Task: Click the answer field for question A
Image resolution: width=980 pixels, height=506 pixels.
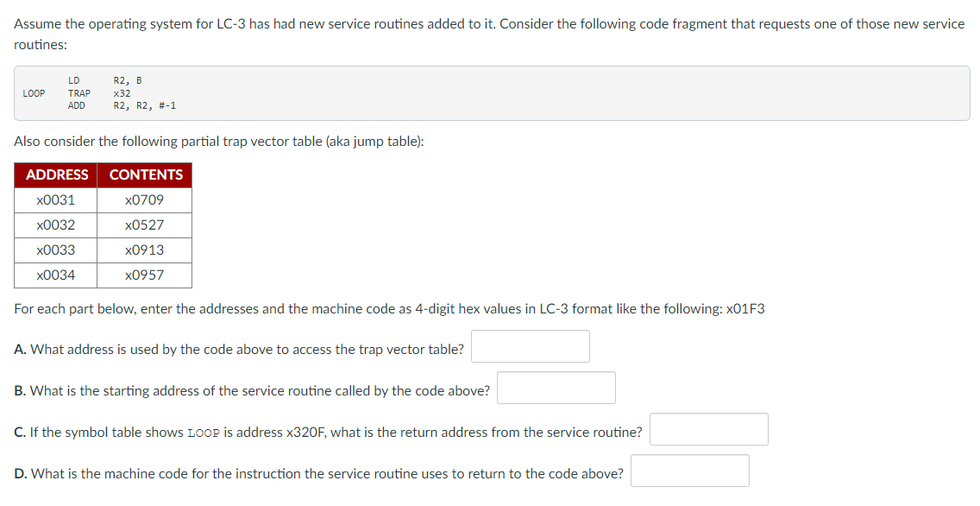Action: (x=529, y=345)
